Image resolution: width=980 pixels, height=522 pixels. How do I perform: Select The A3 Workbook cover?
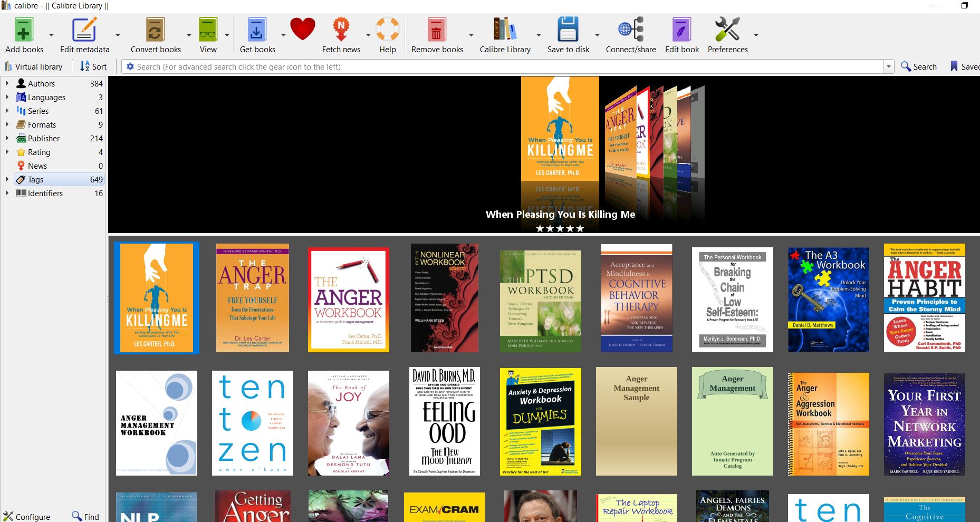pyautogui.click(x=829, y=299)
